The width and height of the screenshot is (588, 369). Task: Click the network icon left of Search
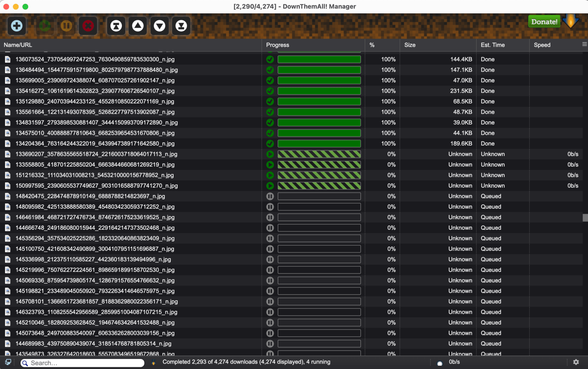[8, 362]
